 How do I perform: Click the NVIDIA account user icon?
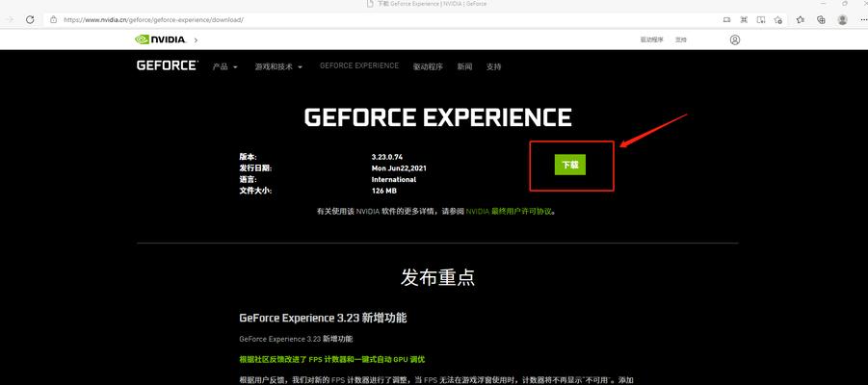(x=735, y=39)
